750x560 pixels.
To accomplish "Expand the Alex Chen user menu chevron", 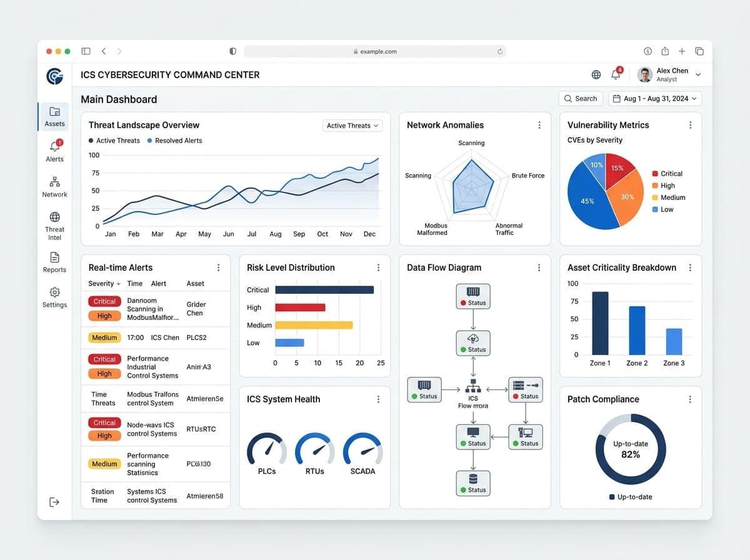I will [x=698, y=75].
